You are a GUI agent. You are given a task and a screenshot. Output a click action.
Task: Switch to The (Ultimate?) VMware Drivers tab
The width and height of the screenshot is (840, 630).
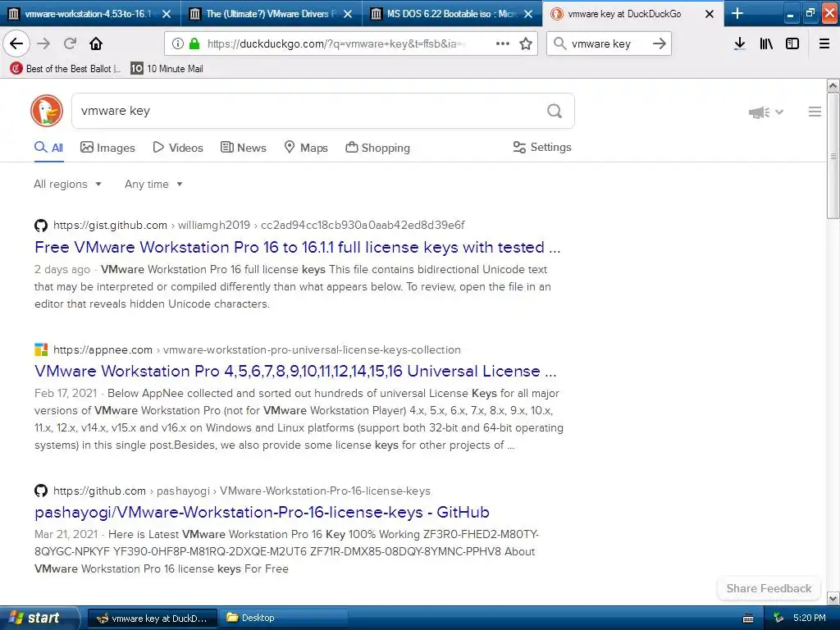click(x=271, y=13)
